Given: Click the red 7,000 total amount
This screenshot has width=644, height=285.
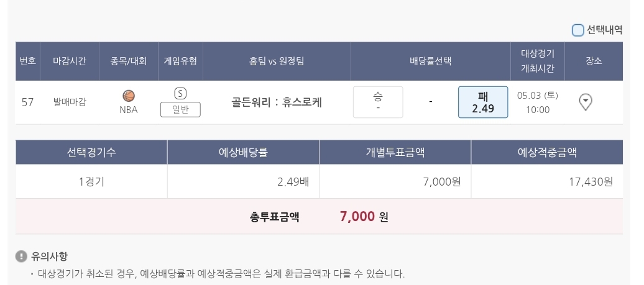Looking at the screenshot, I should [x=357, y=216].
